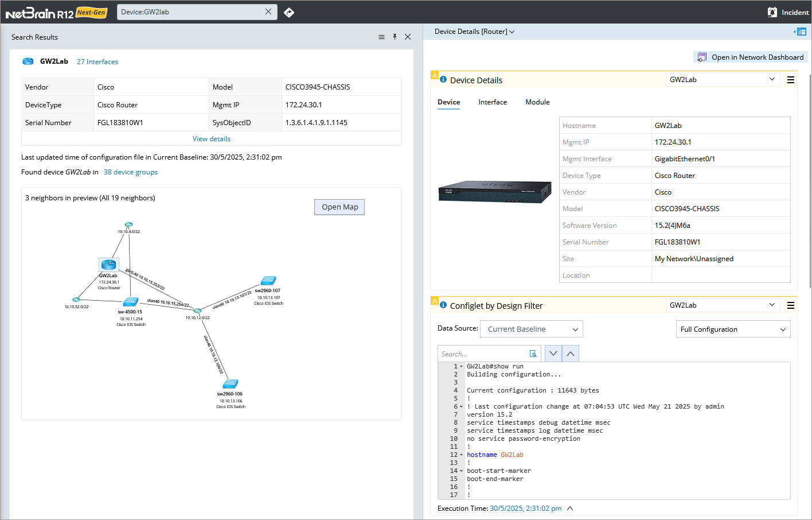812x520 pixels.
Task: Click the path navigation diamond icon
Action: coord(289,12)
